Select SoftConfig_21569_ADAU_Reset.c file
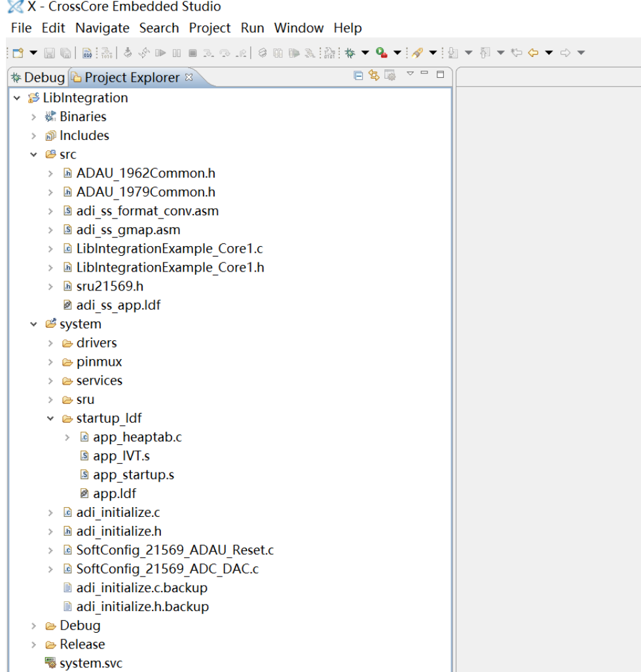The image size is (641, 672). [x=175, y=550]
